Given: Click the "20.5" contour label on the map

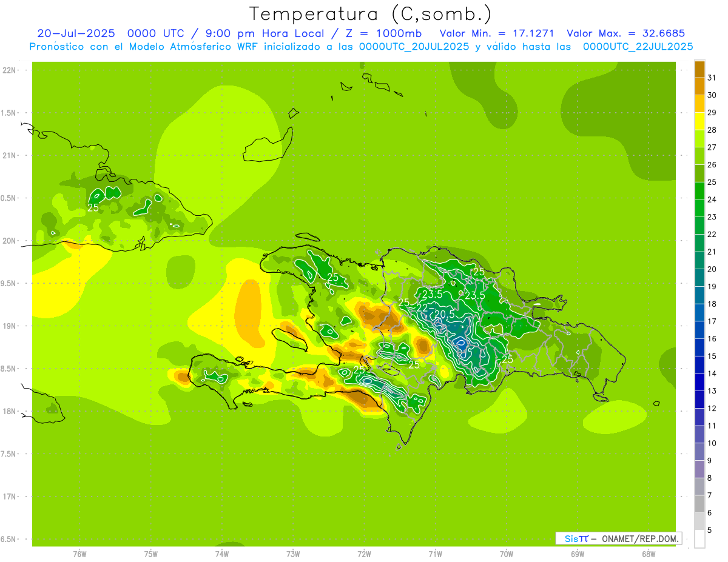Looking at the screenshot, I should click(x=445, y=314).
